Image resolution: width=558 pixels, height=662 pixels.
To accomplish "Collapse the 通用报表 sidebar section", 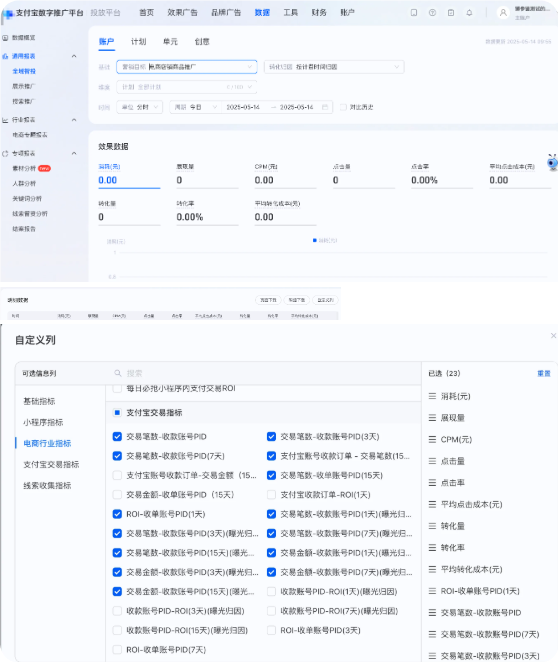I will [74, 56].
